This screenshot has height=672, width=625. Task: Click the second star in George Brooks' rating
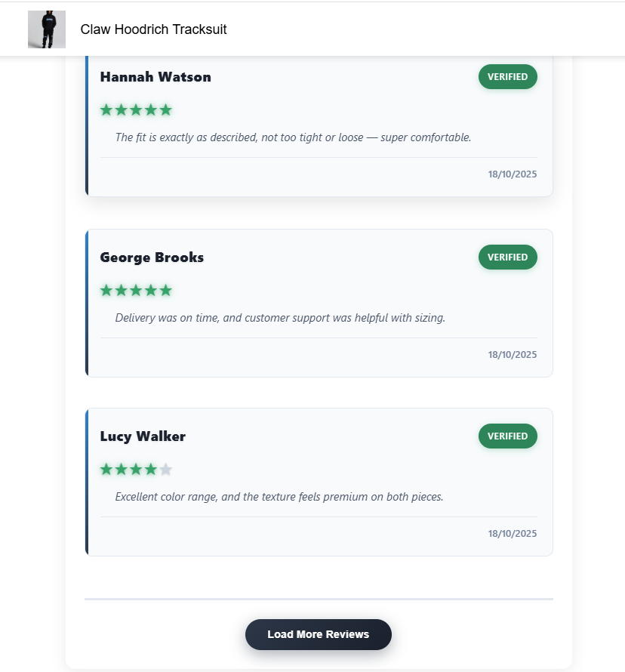(122, 291)
